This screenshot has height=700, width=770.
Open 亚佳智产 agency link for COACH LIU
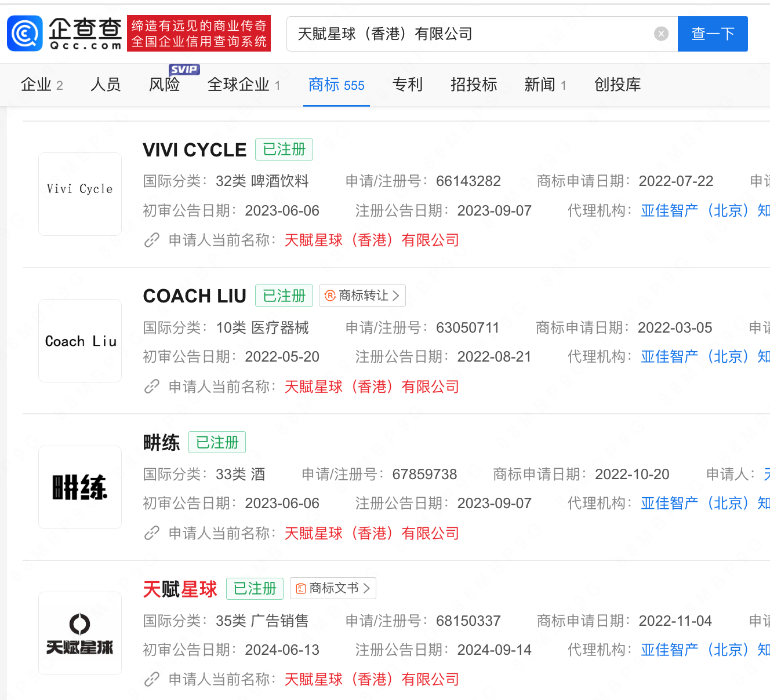[x=705, y=356]
